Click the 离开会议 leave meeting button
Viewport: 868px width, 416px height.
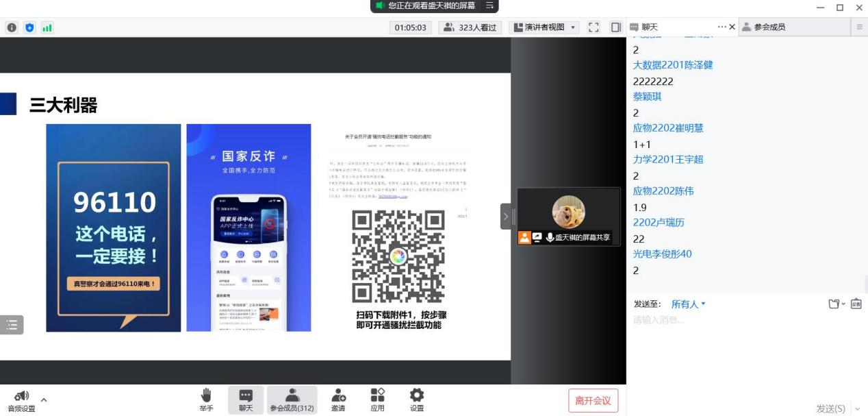click(x=593, y=400)
